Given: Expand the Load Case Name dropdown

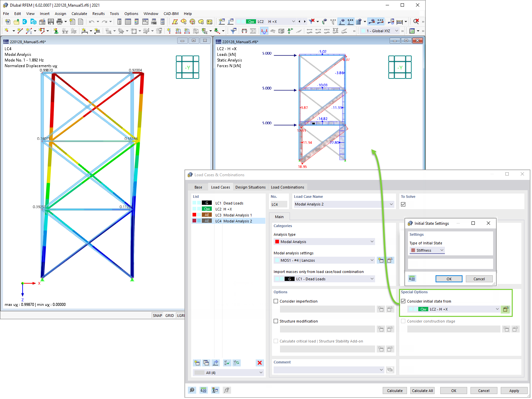Looking at the screenshot, I should (391, 204).
